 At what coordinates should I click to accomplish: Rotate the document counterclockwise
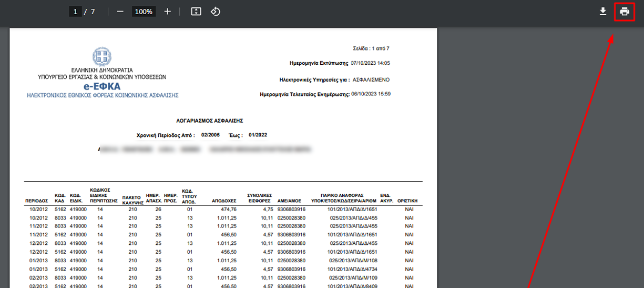pyautogui.click(x=215, y=12)
